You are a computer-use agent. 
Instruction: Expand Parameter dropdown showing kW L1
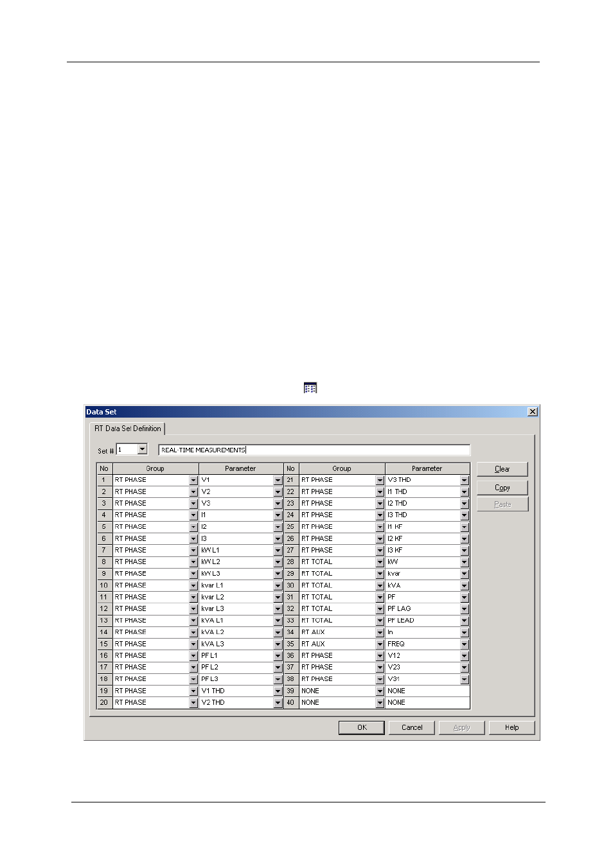click(x=278, y=551)
